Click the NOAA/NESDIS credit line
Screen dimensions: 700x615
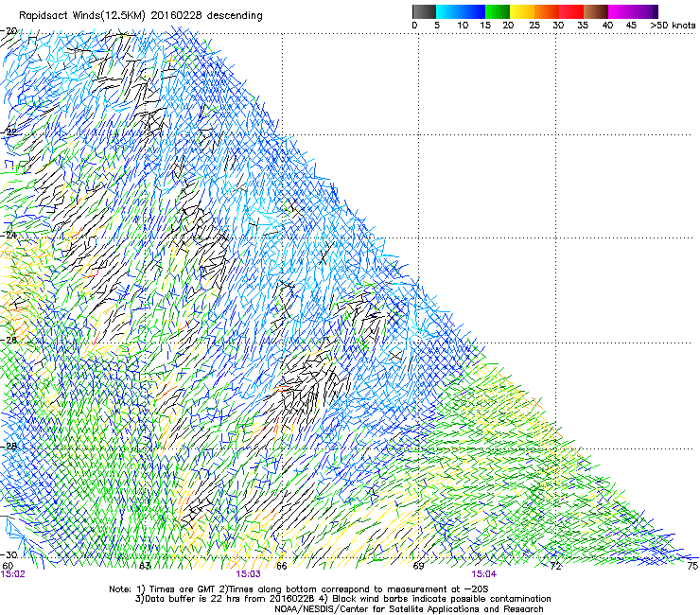[x=409, y=609]
